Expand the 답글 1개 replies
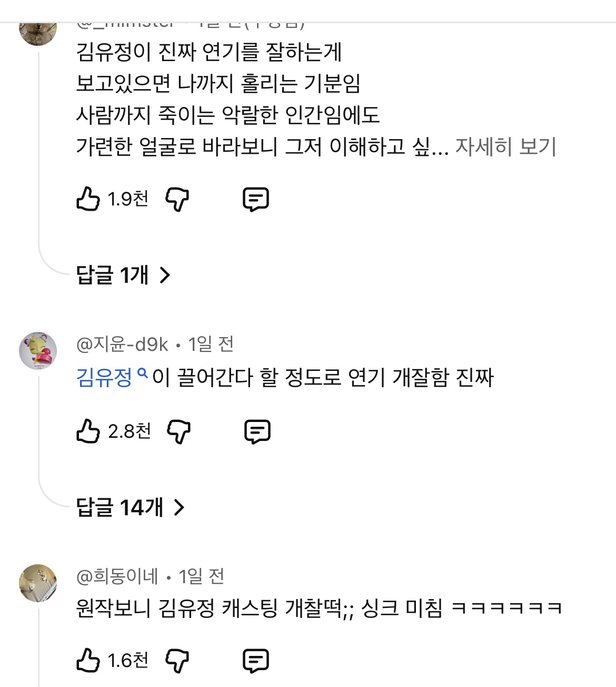The height and width of the screenshot is (687, 616). [124, 274]
